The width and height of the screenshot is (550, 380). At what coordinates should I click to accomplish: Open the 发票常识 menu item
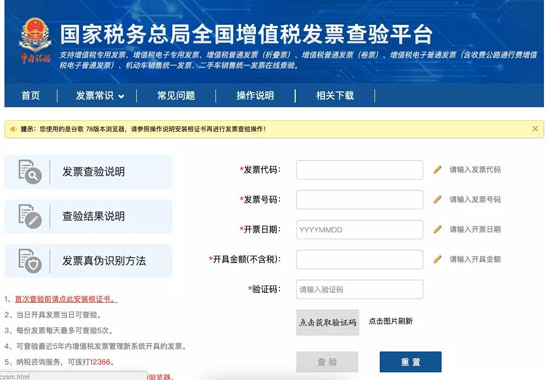tap(95, 95)
